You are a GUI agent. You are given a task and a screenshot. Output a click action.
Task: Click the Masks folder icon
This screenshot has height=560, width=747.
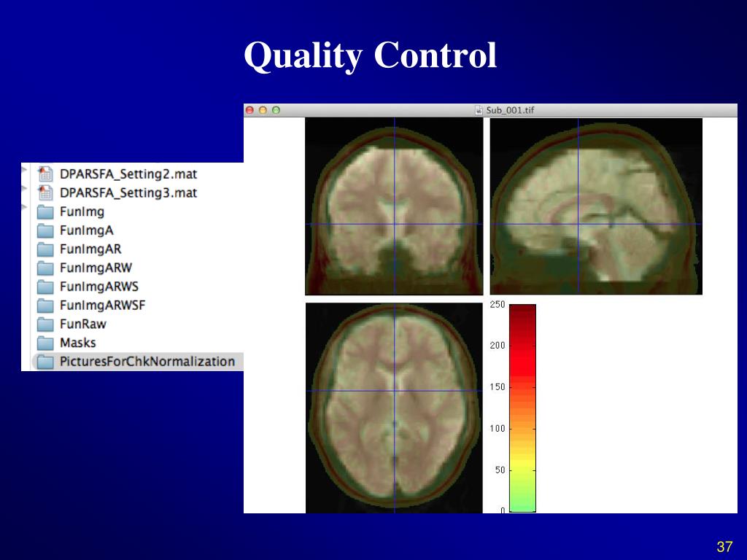(45, 343)
